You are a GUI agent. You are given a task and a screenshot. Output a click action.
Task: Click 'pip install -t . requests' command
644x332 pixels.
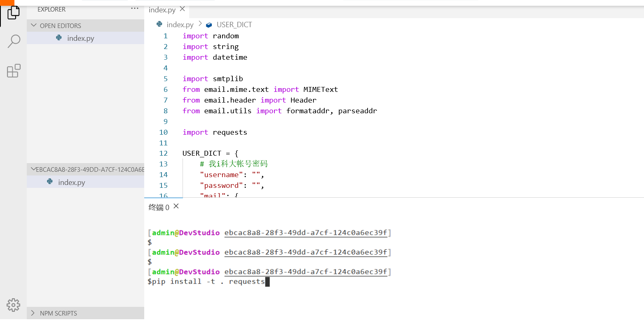tap(208, 281)
